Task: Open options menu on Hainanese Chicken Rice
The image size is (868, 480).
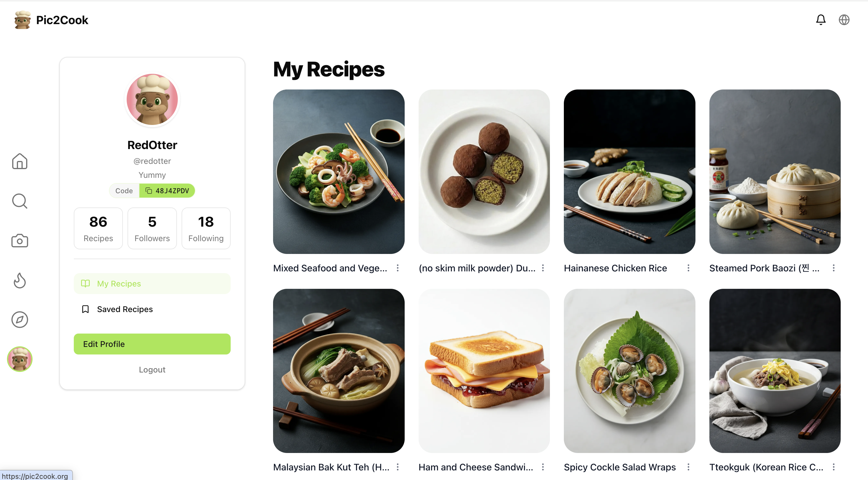Action: (x=688, y=268)
